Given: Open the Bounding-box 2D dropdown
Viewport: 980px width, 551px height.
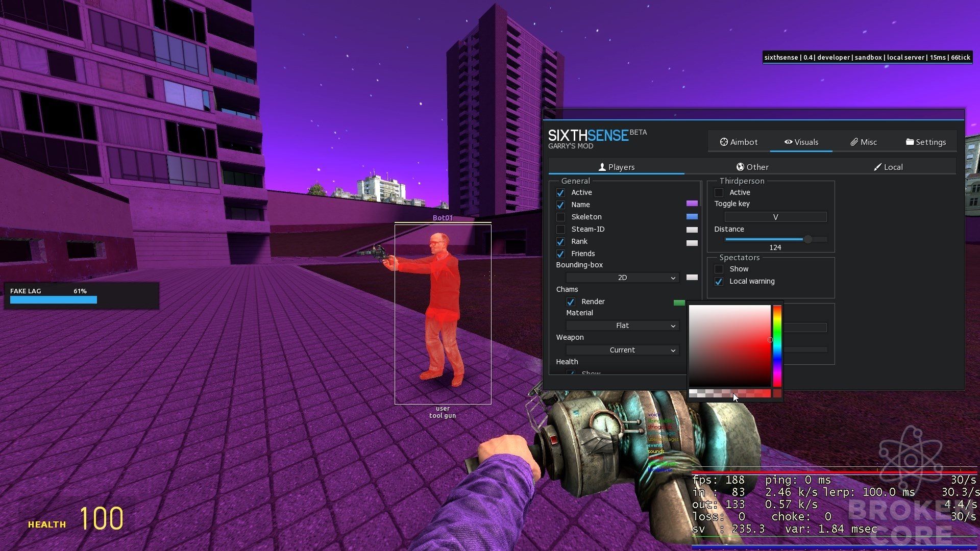Looking at the screenshot, I should [x=622, y=278].
